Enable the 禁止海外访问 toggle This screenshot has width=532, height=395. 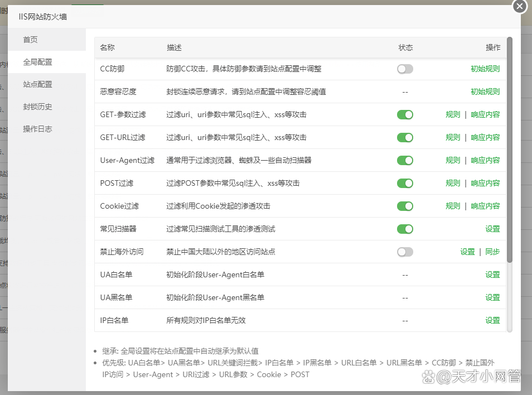(x=405, y=252)
